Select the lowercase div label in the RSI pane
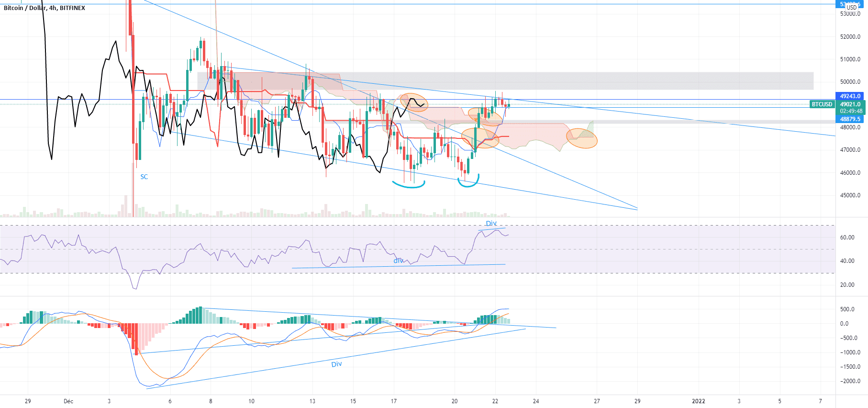This screenshot has width=868, height=408. (398, 261)
